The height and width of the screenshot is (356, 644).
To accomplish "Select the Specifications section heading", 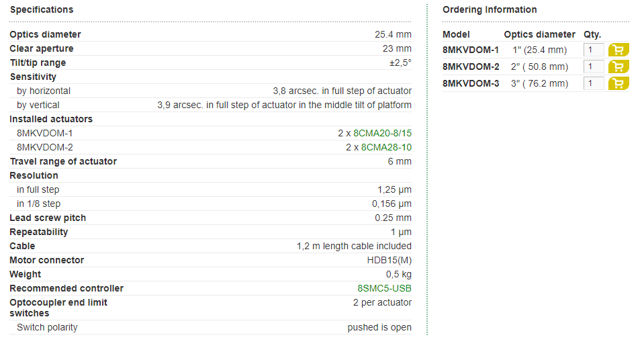I will click(42, 10).
